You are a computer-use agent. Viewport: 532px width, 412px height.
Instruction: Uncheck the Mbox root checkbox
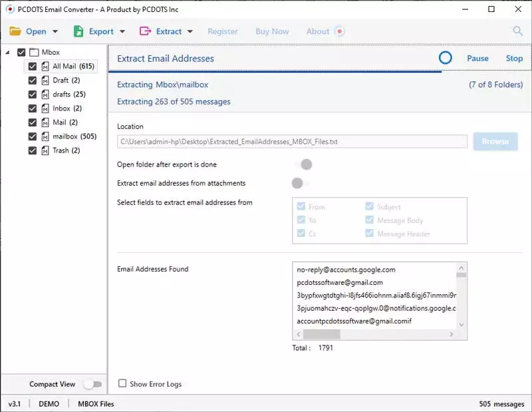click(x=21, y=53)
